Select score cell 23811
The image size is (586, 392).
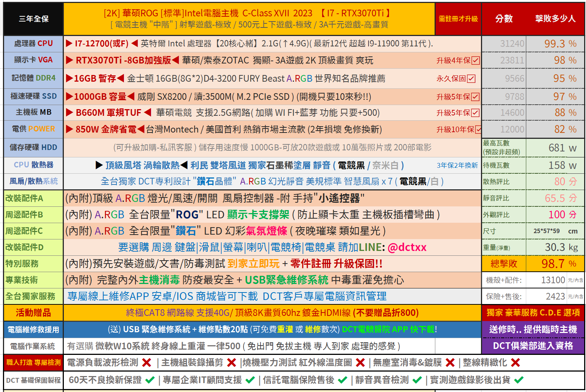504,60
